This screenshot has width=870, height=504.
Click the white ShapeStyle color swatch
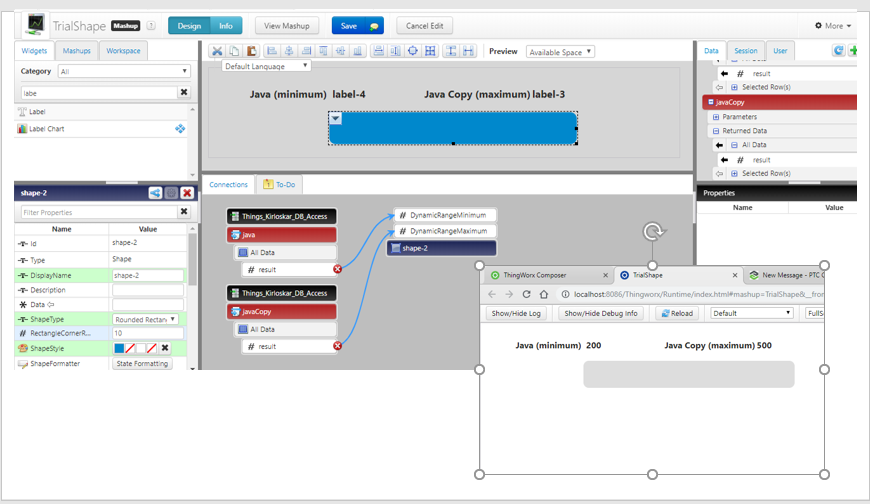141,348
